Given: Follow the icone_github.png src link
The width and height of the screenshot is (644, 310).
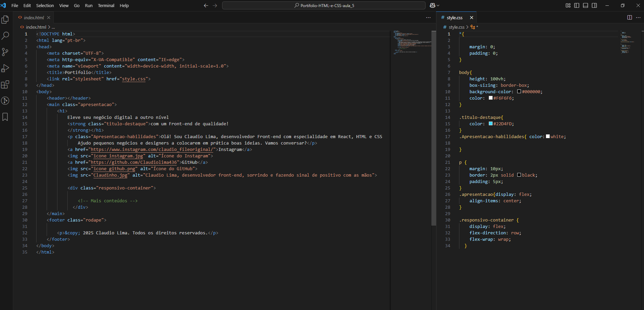Looking at the screenshot, I should 114,169.
